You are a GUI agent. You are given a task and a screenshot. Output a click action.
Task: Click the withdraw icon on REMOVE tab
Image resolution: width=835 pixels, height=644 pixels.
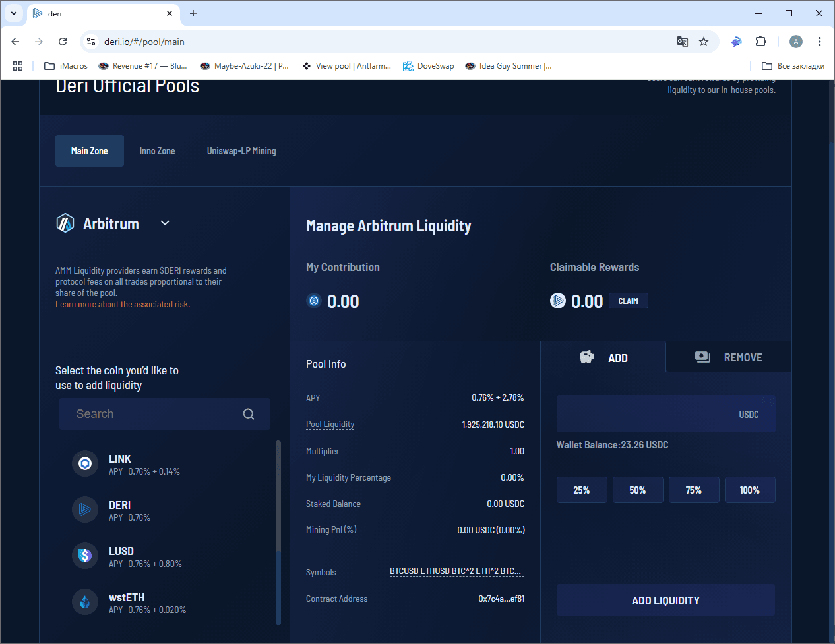702,357
